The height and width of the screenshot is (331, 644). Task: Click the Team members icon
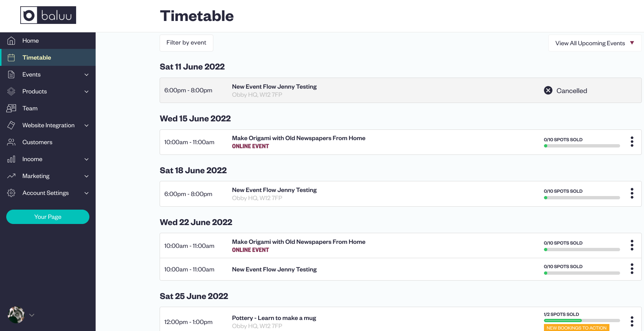click(x=11, y=108)
